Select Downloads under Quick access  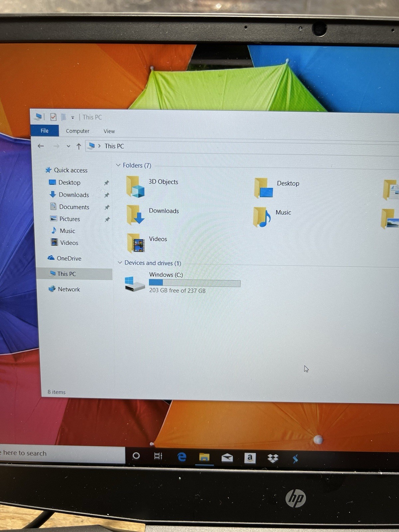(69, 195)
